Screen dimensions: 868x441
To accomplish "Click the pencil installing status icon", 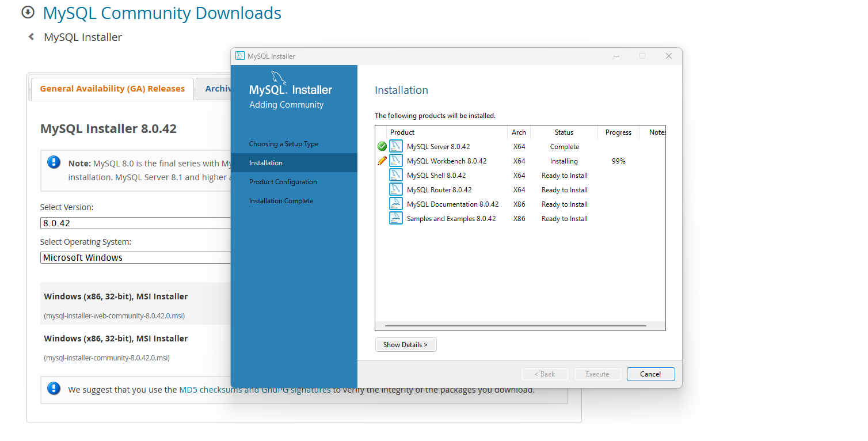I will [382, 161].
